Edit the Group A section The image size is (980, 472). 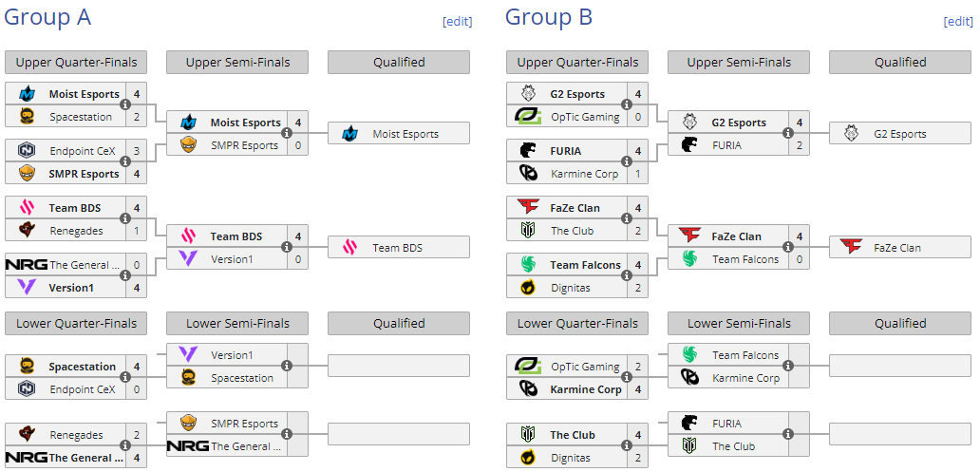pyautogui.click(x=457, y=22)
